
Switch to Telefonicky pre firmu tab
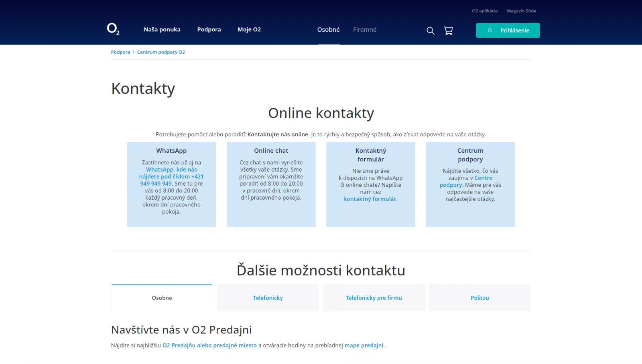point(374,298)
